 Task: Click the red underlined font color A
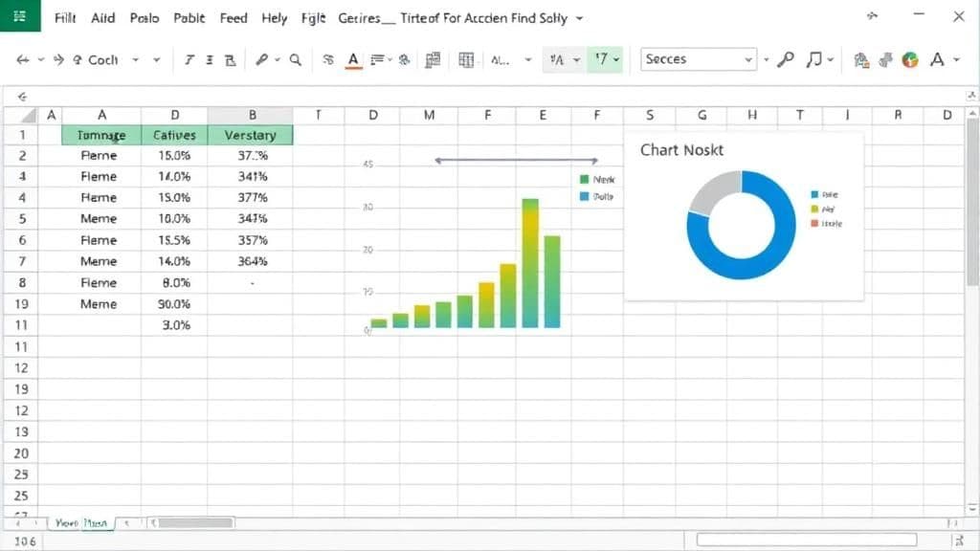(x=353, y=60)
